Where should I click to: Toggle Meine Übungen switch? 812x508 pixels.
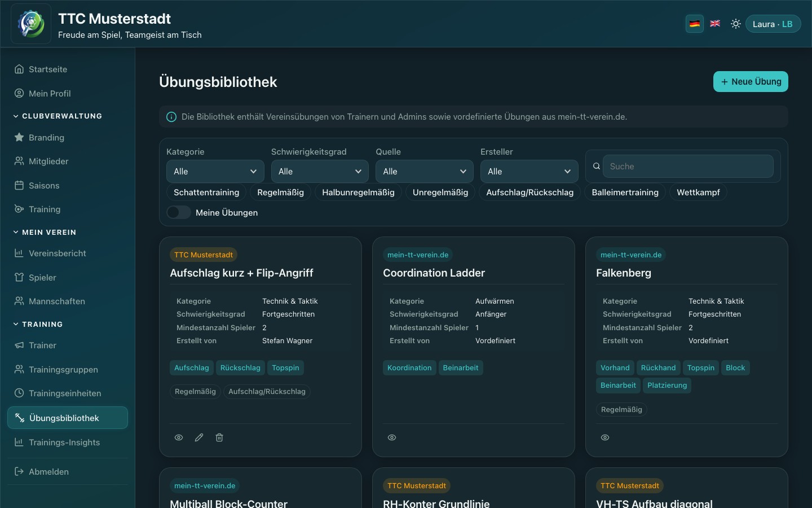coord(179,212)
